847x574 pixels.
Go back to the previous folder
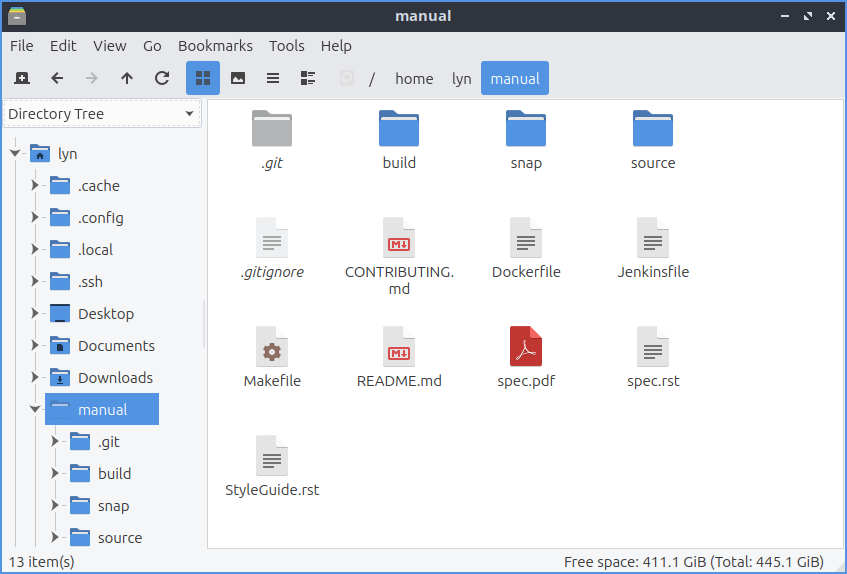click(x=57, y=78)
